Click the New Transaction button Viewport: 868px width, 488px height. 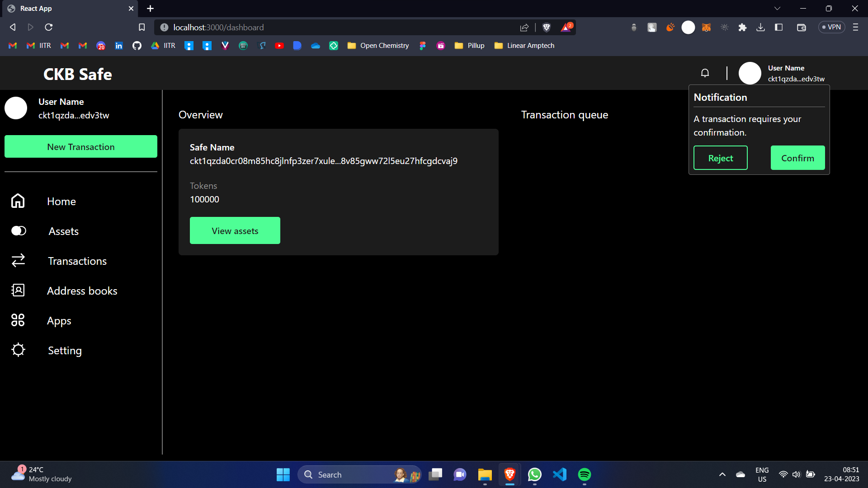81,146
